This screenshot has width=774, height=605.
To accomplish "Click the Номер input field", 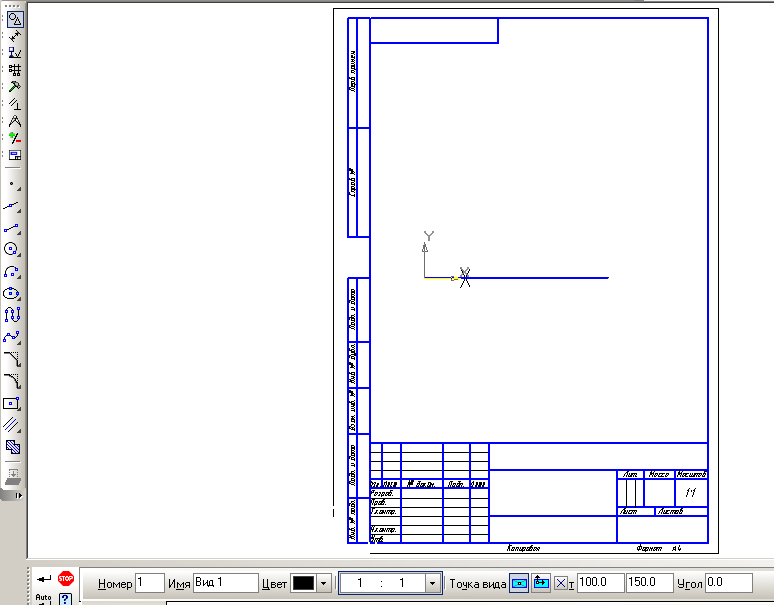I will pos(150,583).
